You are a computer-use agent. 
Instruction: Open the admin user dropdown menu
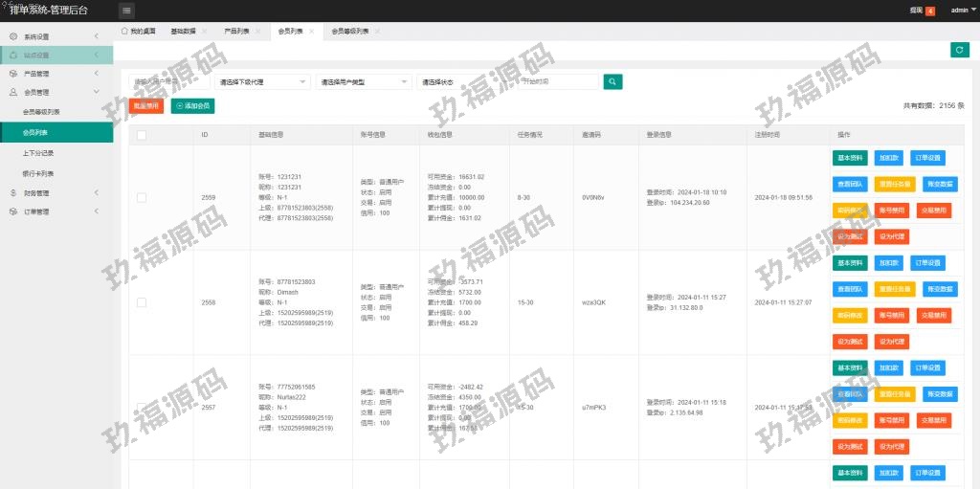click(959, 11)
